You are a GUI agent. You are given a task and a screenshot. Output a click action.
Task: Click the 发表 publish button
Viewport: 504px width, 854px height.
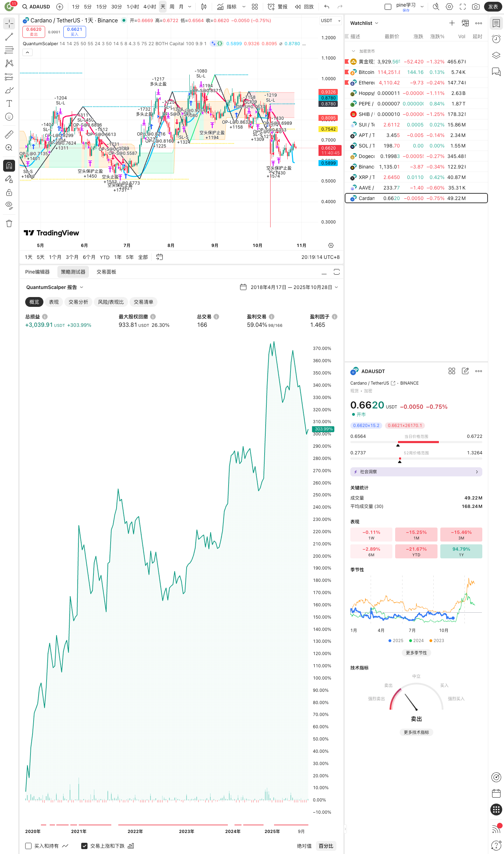493,7
